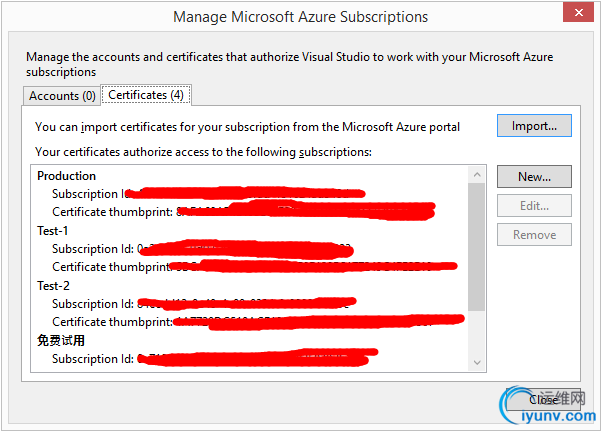Select the Production subscription entry

(66, 176)
